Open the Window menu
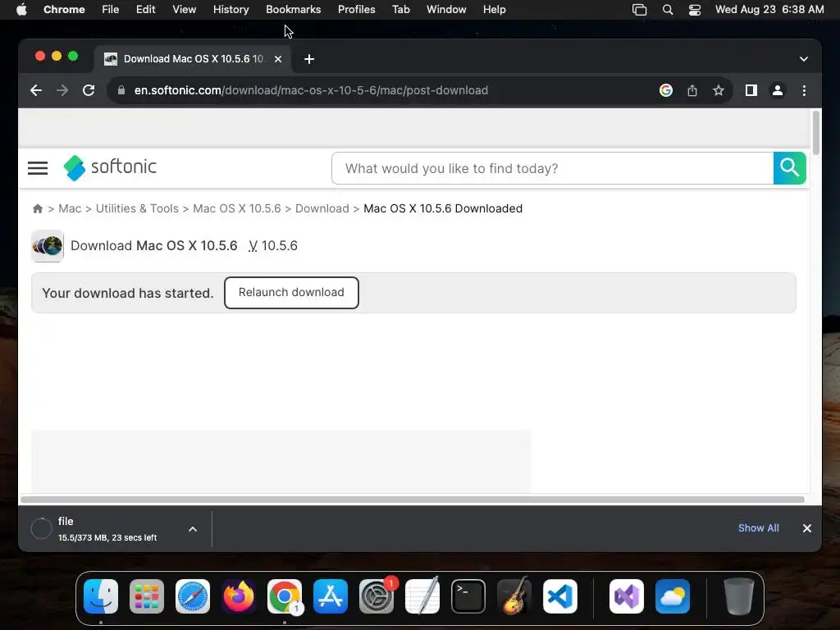Viewport: 840px width, 630px height. click(446, 10)
